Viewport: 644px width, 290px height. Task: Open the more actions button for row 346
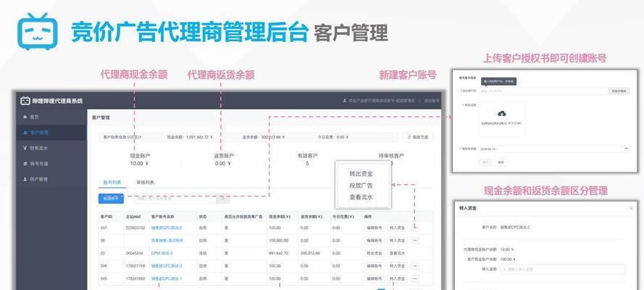(x=415, y=266)
